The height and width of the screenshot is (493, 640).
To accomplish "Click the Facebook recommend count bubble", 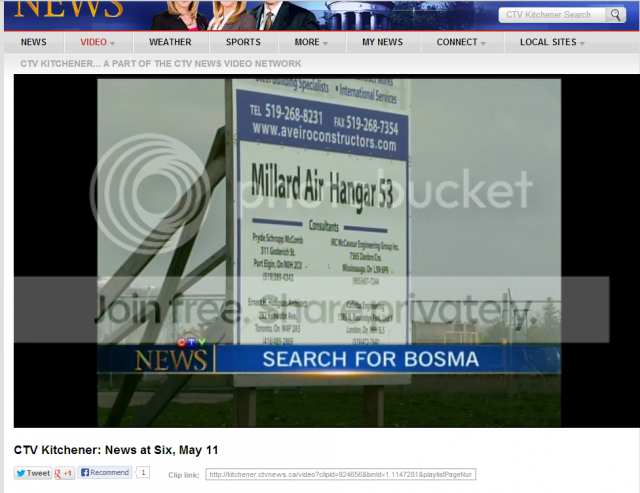I will (143, 472).
